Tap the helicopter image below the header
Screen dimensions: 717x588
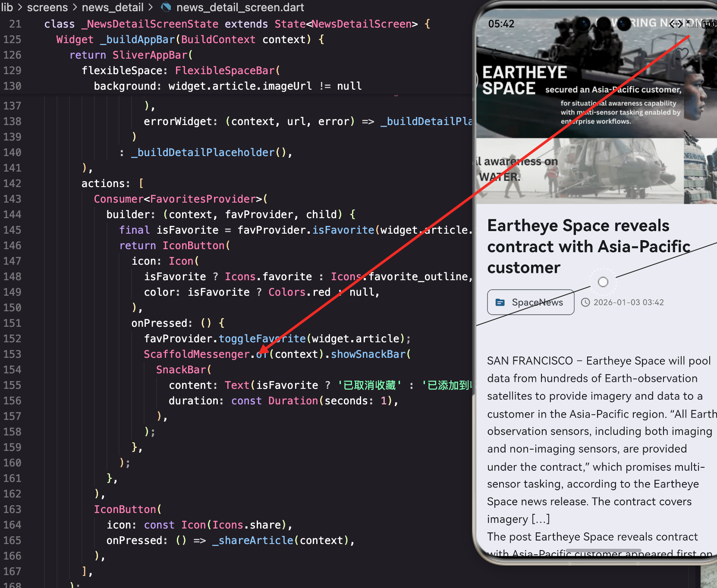[596, 171]
